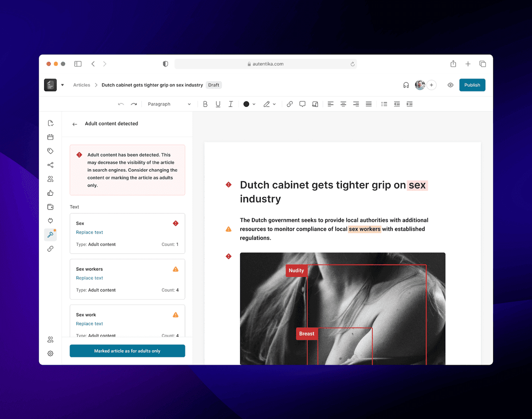
Task: Justify text alignment
Action: (368, 104)
